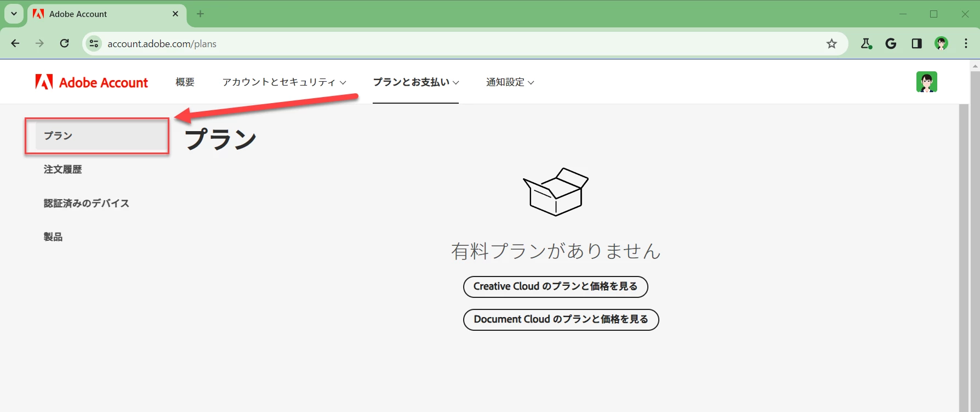Open 製品 in the sidebar
The width and height of the screenshot is (980, 412).
(x=53, y=237)
